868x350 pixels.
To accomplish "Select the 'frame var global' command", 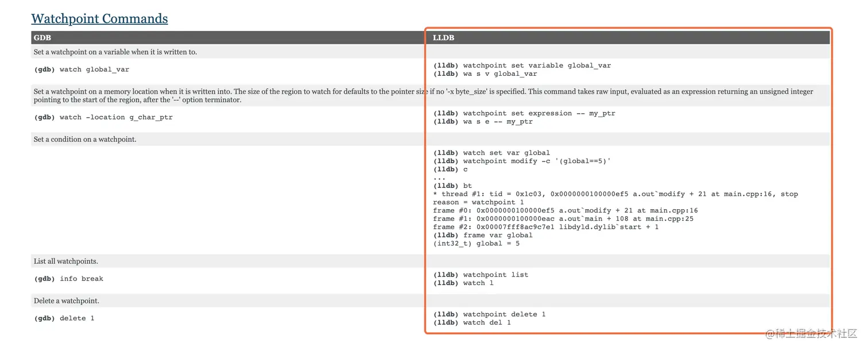I will (x=483, y=235).
